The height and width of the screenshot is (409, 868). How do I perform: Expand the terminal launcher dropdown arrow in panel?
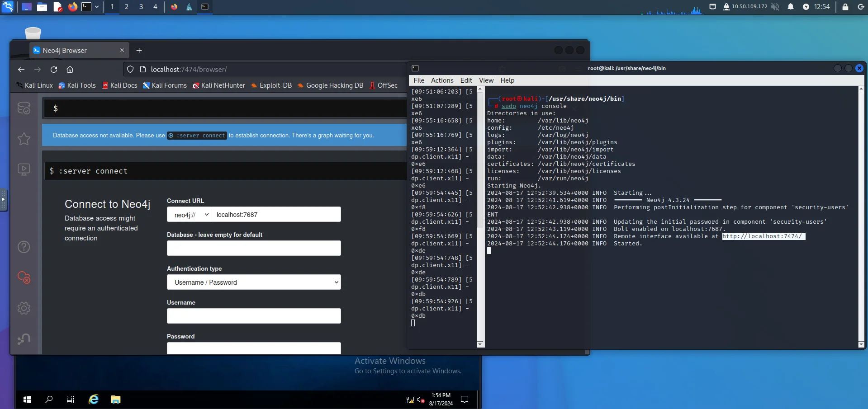click(97, 7)
